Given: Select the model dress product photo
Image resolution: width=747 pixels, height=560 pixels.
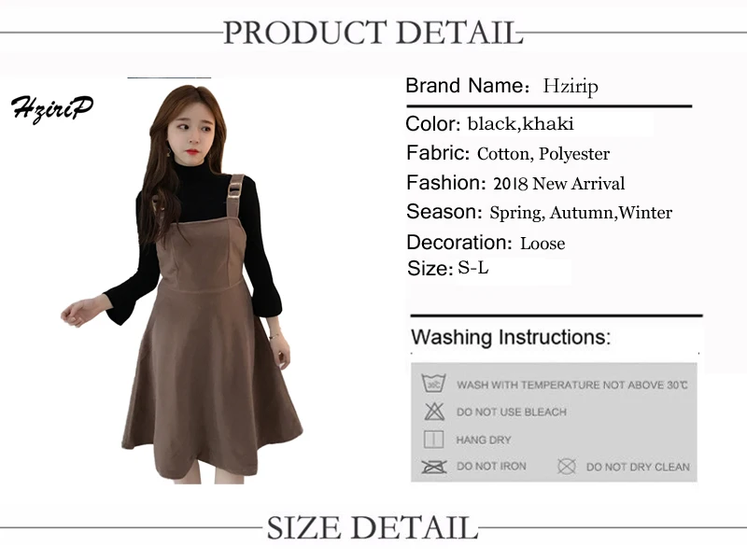Looking at the screenshot, I should click(x=182, y=284).
